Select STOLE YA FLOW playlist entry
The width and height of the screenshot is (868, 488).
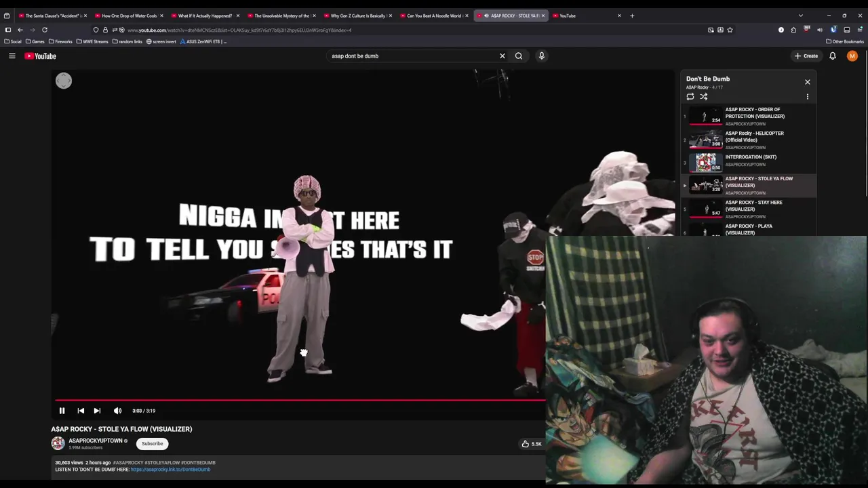(749, 185)
